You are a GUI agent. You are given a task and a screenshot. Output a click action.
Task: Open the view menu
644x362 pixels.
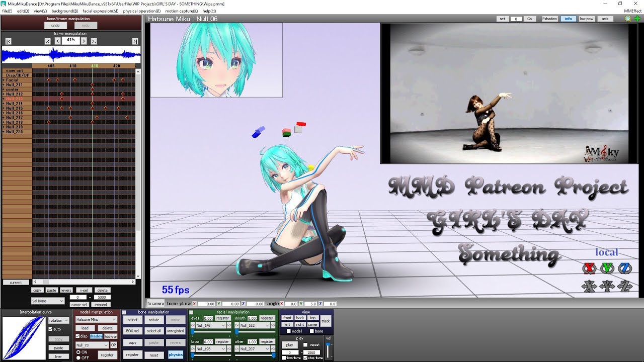40,11
